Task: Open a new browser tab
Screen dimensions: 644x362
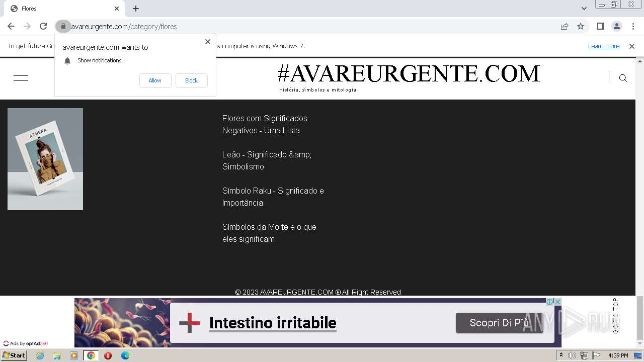Action: (136, 9)
